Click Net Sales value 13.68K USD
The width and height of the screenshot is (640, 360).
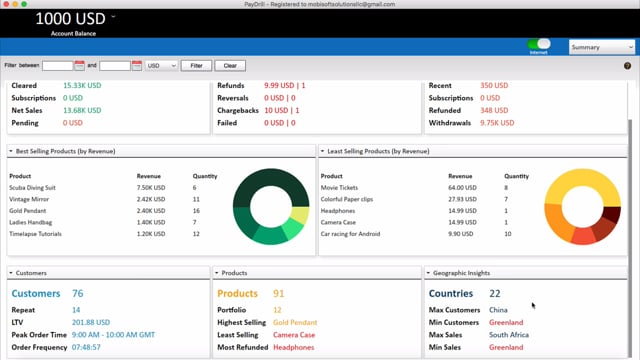pos(82,110)
